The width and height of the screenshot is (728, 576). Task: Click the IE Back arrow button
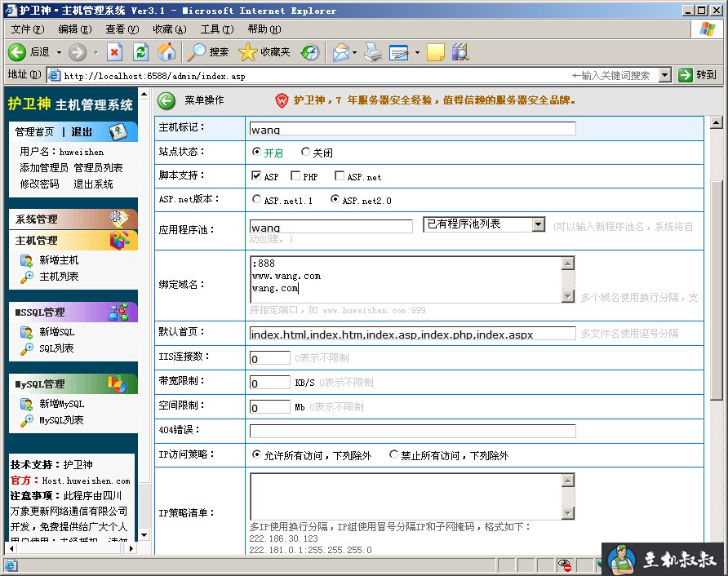17,52
